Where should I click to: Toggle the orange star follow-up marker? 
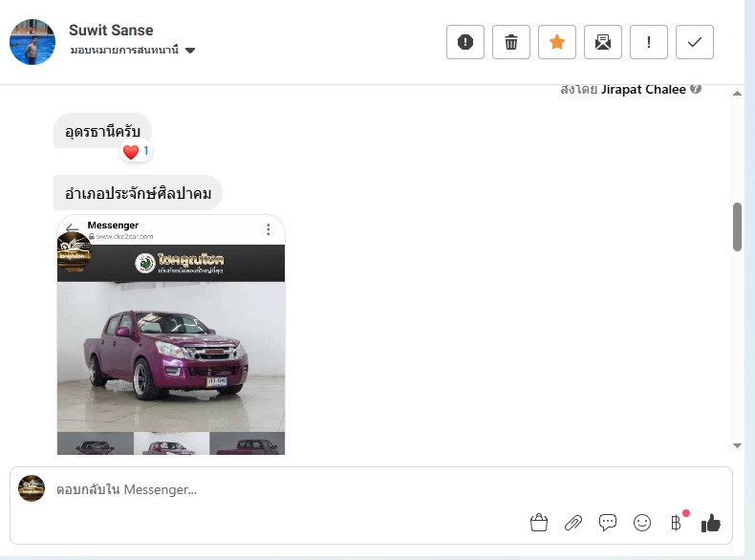pos(557,42)
